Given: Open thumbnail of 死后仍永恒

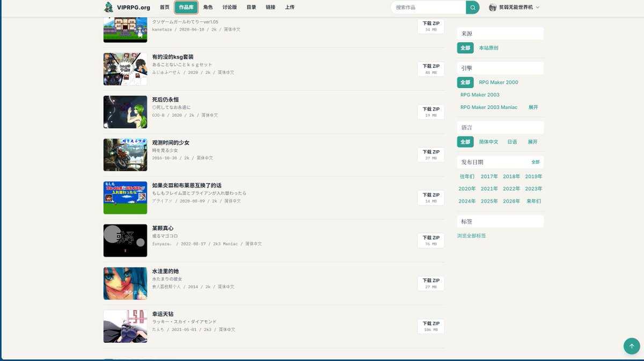Looking at the screenshot, I should 125,112.
